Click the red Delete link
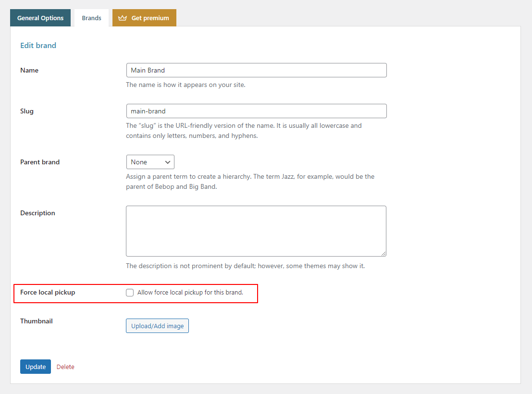Viewport: 532px width, 394px height. point(65,367)
